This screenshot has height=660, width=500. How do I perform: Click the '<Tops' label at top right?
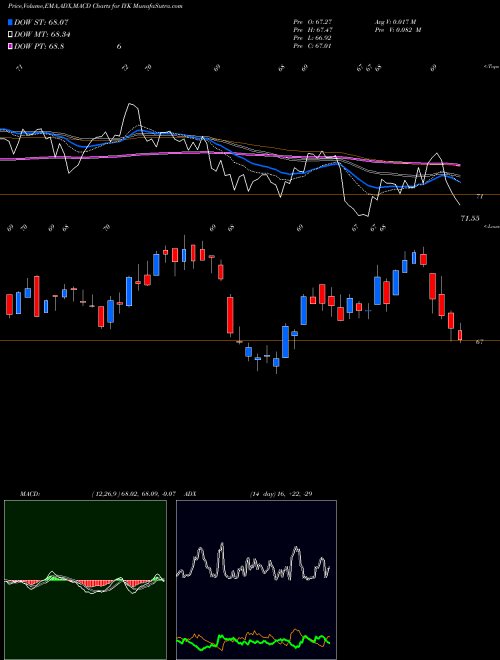(491, 67)
